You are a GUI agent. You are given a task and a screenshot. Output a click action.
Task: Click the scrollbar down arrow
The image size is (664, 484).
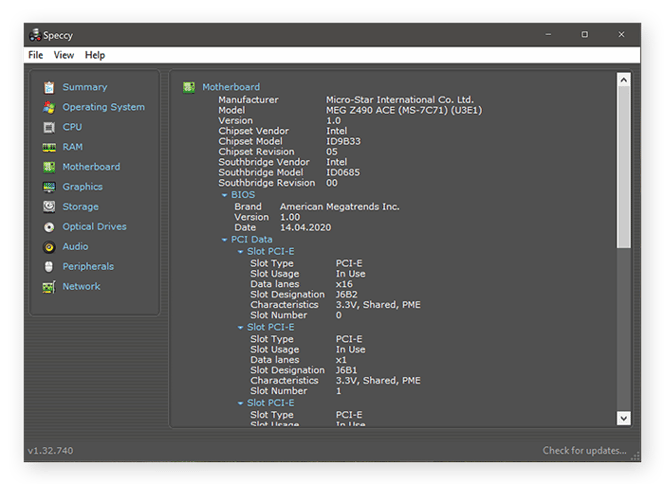click(x=623, y=418)
